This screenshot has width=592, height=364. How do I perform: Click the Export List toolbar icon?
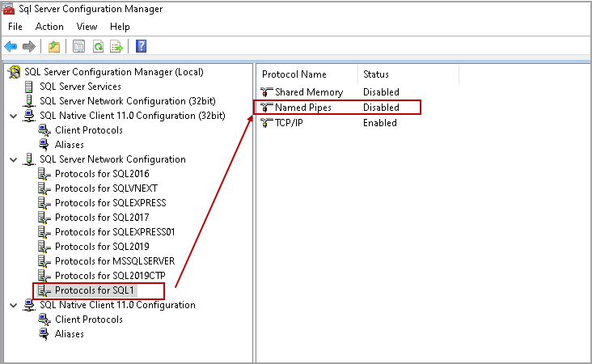click(116, 47)
